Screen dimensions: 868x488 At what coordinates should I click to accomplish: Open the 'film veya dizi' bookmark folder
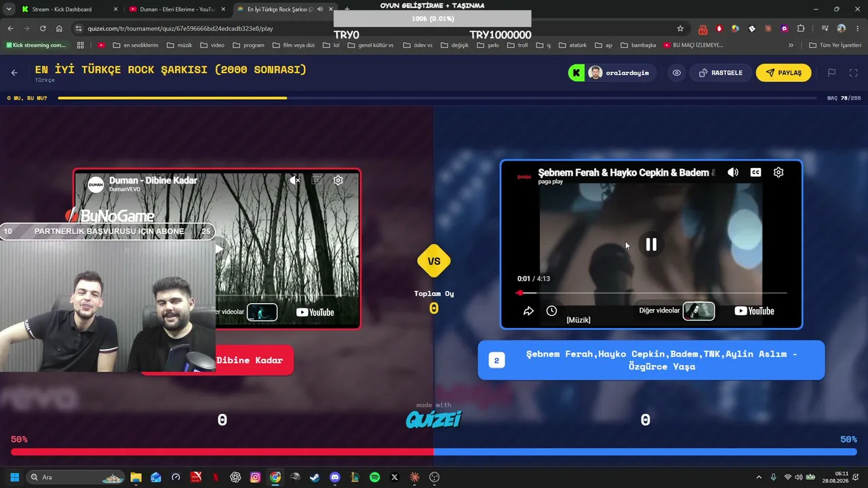click(294, 45)
